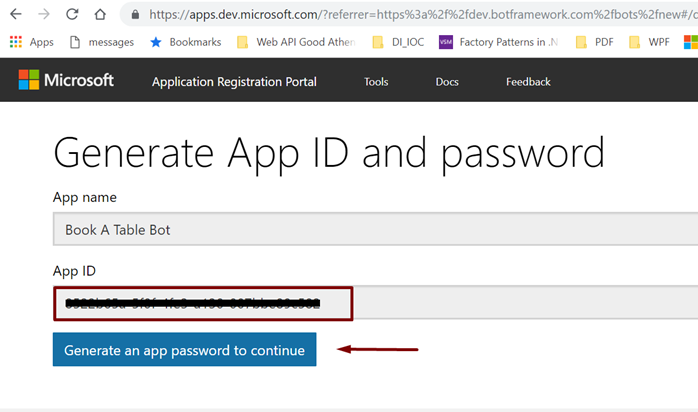Click Application Registration Portal title
This screenshot has width=698, height=412.
tap(234, 82)
